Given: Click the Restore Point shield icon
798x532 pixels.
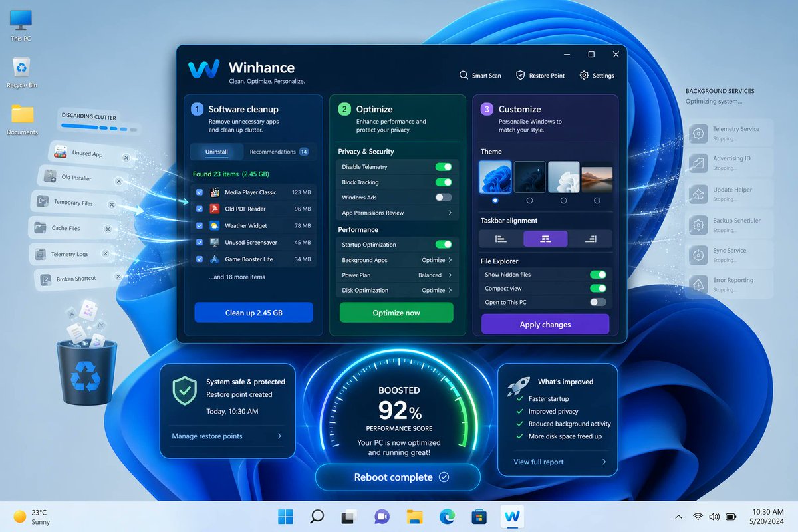Looking at the screenshot, I should coord(521,75).
